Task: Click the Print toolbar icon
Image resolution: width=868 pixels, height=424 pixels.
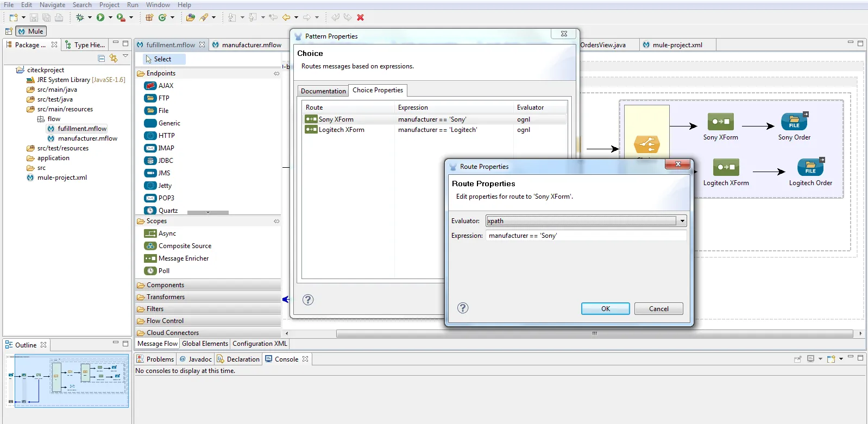Action: tap(59, 17)
